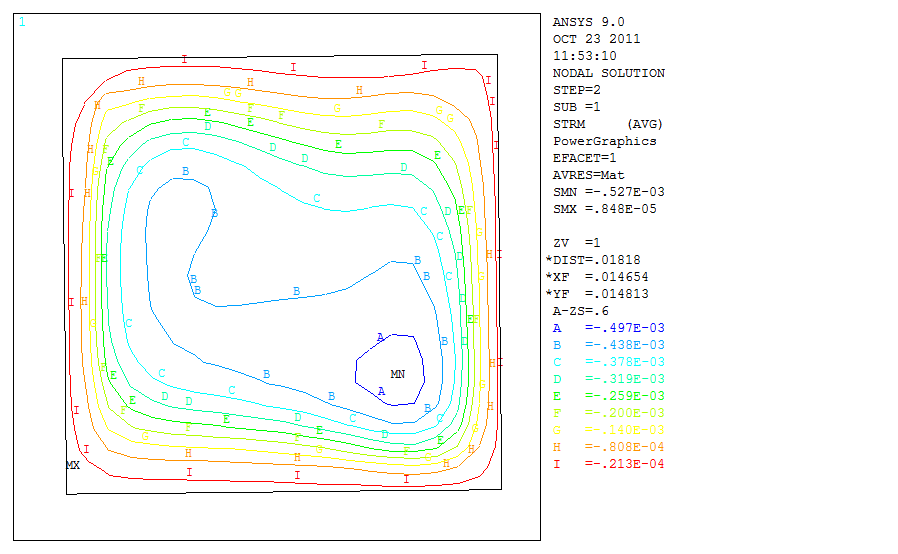Screen dimensions: 898x554
Task: Click legend entry H =-.808E-04
Action: (608, 447)
